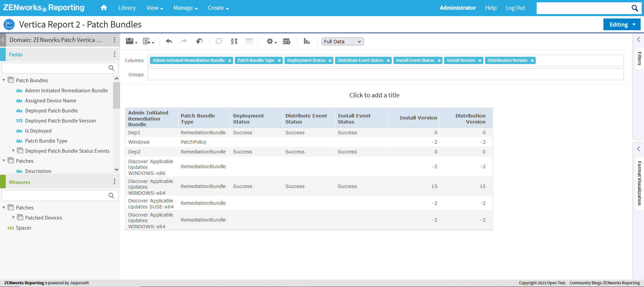Screen dimensions: 644x287
Task: Open the Editing mode dropdown
Action: pos(622,25)
